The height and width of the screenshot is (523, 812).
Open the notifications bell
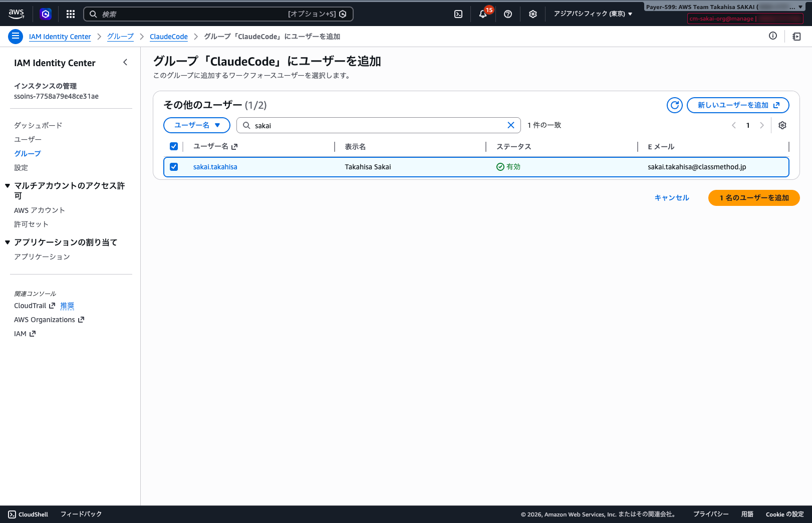point(483,14)
